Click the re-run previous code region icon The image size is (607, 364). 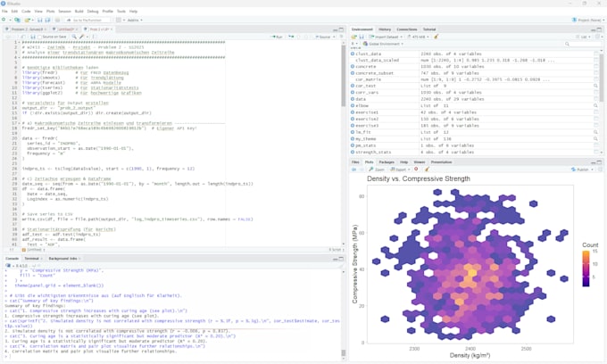[291, 37]
